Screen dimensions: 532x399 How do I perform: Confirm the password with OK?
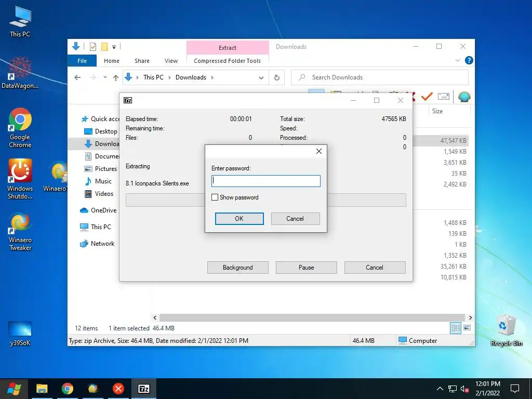(239, 219)
